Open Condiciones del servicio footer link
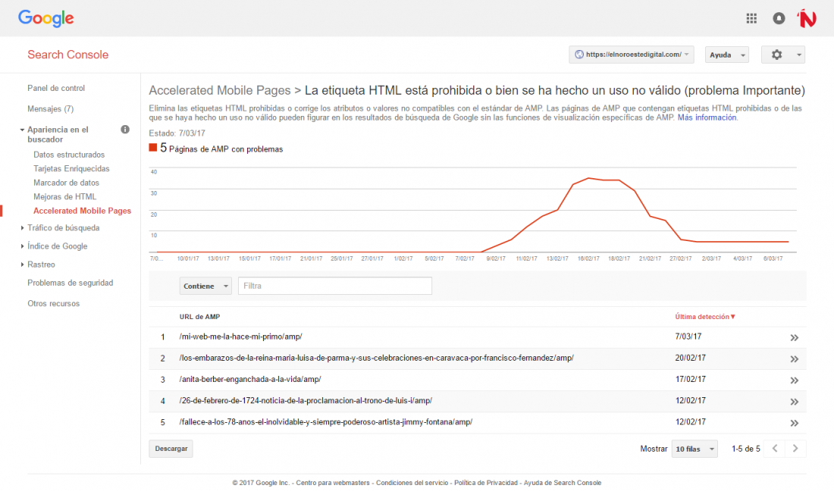The width and height of the screenshot is (834, 504). coord(412,483)
